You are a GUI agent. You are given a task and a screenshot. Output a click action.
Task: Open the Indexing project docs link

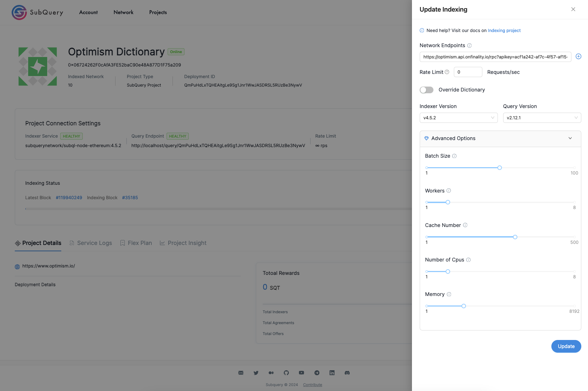point(504,31)
